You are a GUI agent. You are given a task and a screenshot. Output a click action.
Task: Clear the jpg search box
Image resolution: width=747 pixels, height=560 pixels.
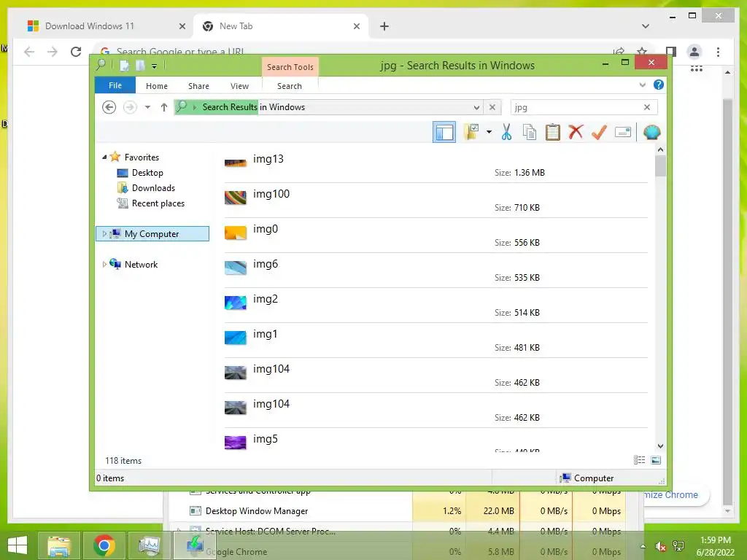[646, 107]
